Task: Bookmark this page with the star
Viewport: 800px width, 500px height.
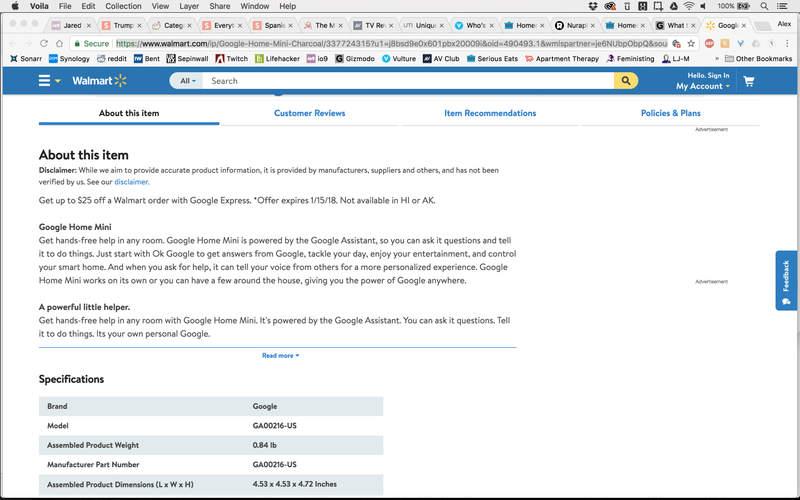Action: [x=691, y=43]
